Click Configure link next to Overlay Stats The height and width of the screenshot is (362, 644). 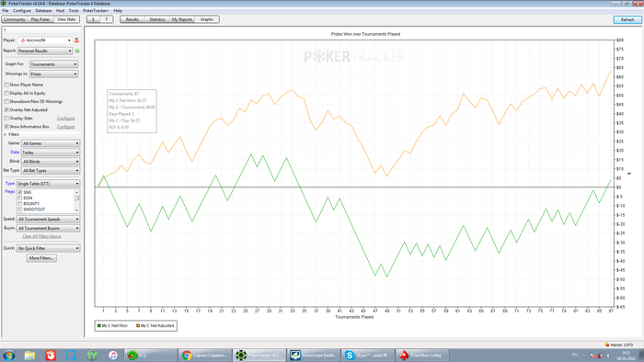[x=65, y=119]
